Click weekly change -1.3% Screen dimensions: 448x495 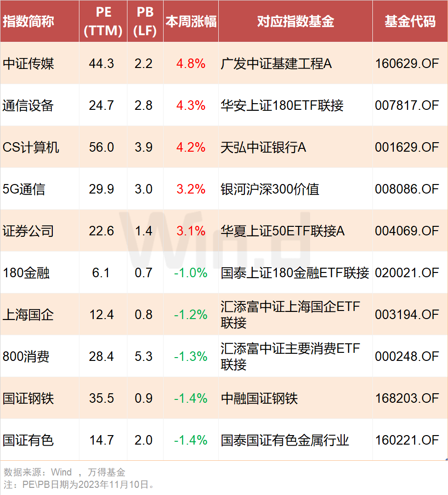191,357
